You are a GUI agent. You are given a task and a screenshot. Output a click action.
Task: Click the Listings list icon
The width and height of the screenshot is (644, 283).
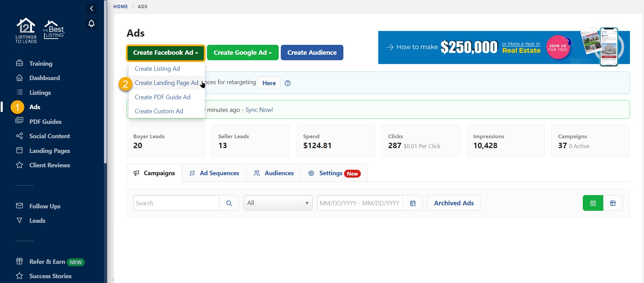19,92
